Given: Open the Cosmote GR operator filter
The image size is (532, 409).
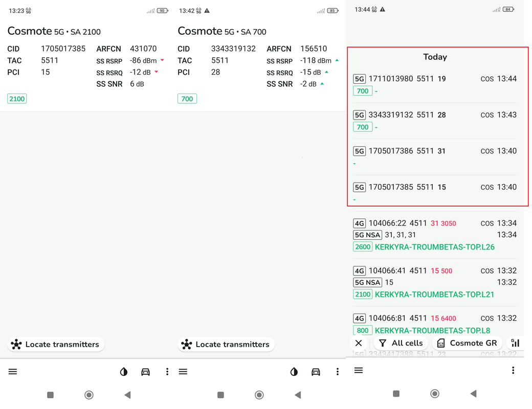Looking at the screenshot, I should pyautogui.click(x=468, y=343).
